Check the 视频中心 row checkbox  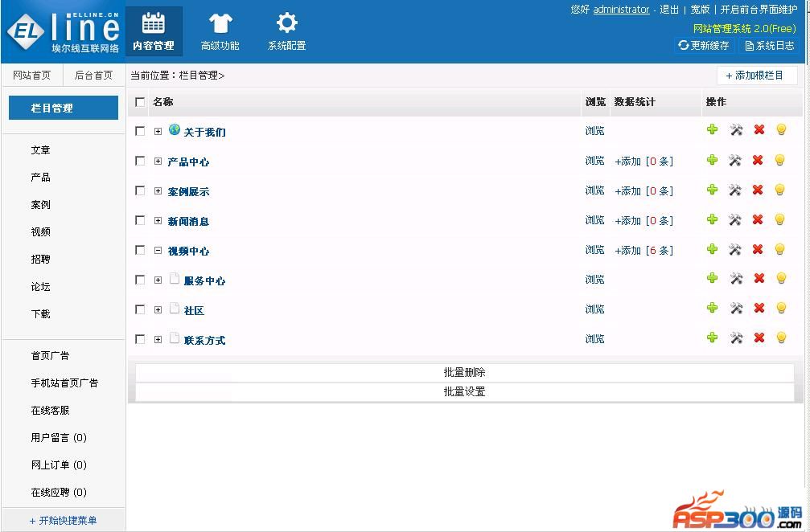click(140, 250)
